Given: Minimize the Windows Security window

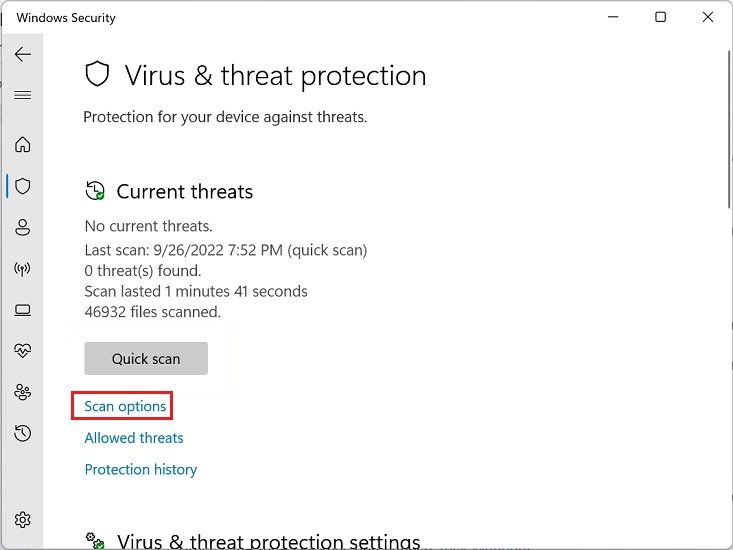Looking at the screenshot, I should coord(612,18).
